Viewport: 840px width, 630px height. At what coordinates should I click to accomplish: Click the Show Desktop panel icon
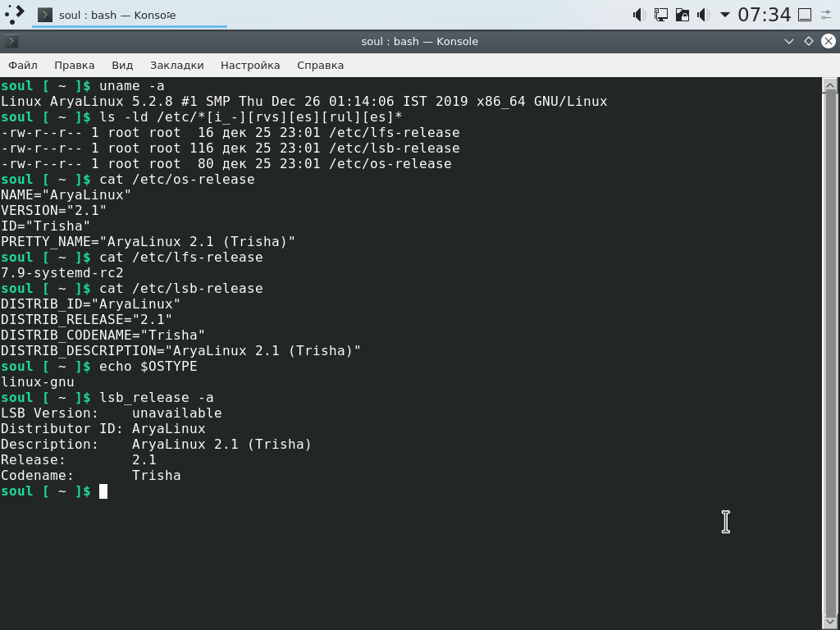coord(805,15)
